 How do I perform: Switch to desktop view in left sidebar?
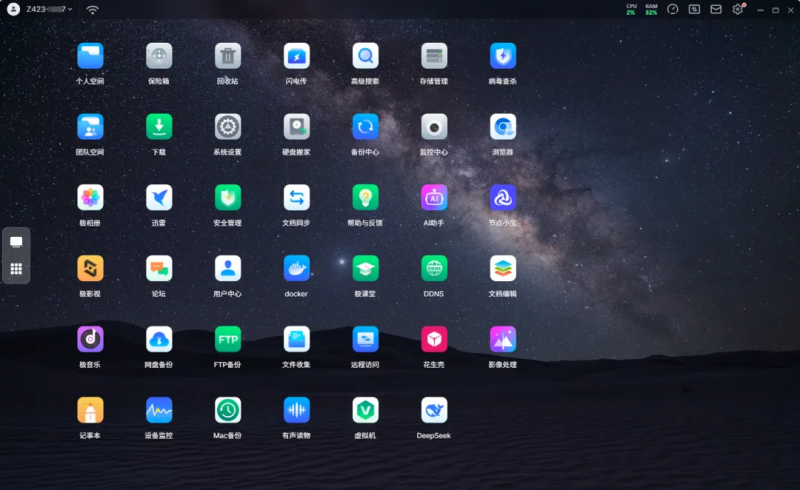16,242
